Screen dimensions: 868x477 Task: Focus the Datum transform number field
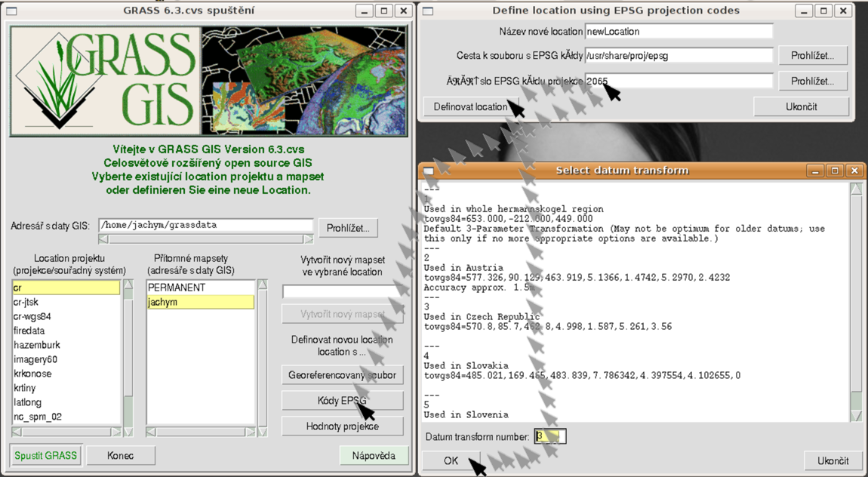(549, 436)
